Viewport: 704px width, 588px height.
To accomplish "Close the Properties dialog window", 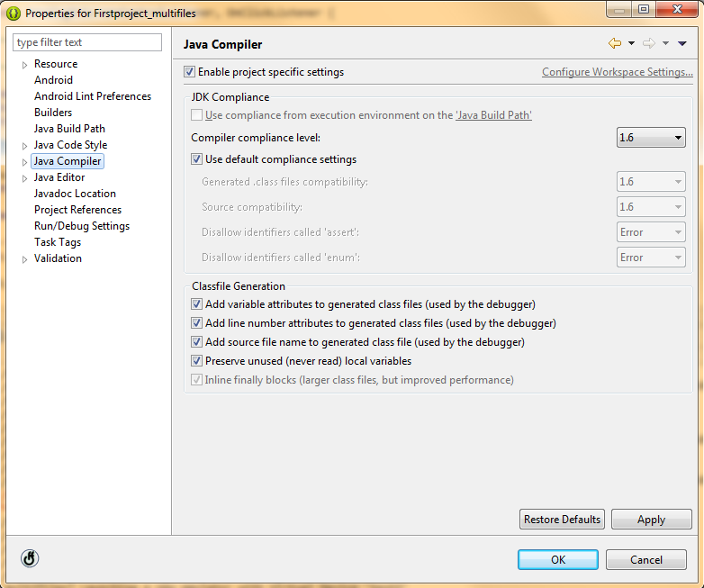I will 678,9.
